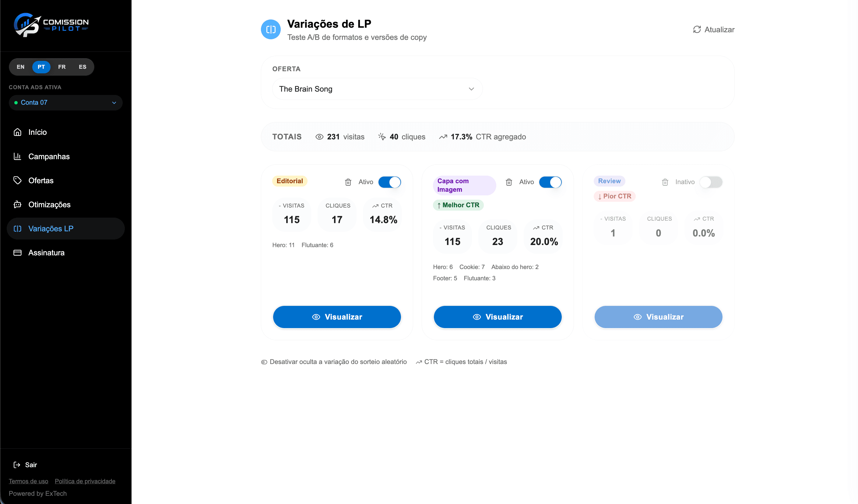Open the Oferta dropdown showing The Brain Song
858x504 pixels.
[377, 89]
